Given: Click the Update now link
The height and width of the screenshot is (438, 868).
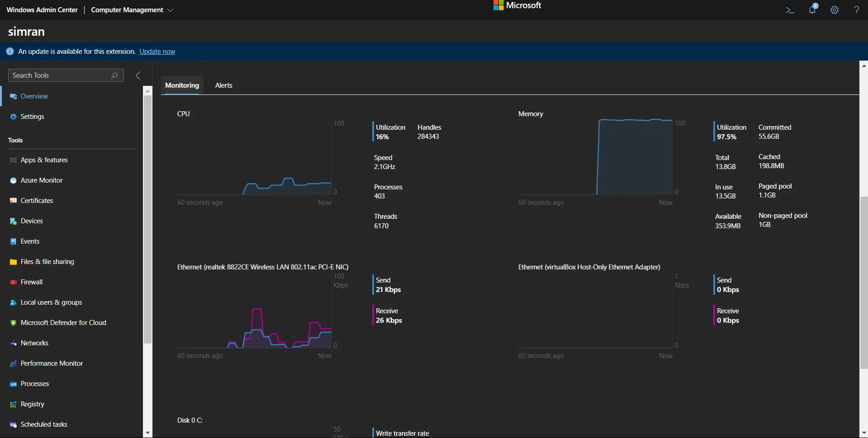Looking at the screenshot, I should point(157,52).
